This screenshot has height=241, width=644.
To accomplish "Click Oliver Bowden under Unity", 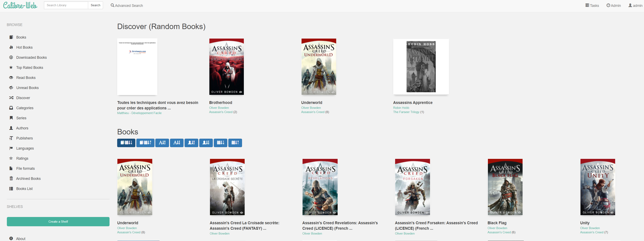I will 590,228.
